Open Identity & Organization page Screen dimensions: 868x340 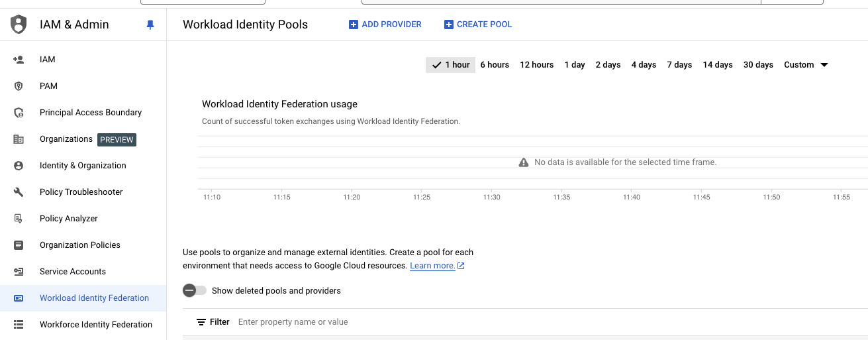(83, 166)
